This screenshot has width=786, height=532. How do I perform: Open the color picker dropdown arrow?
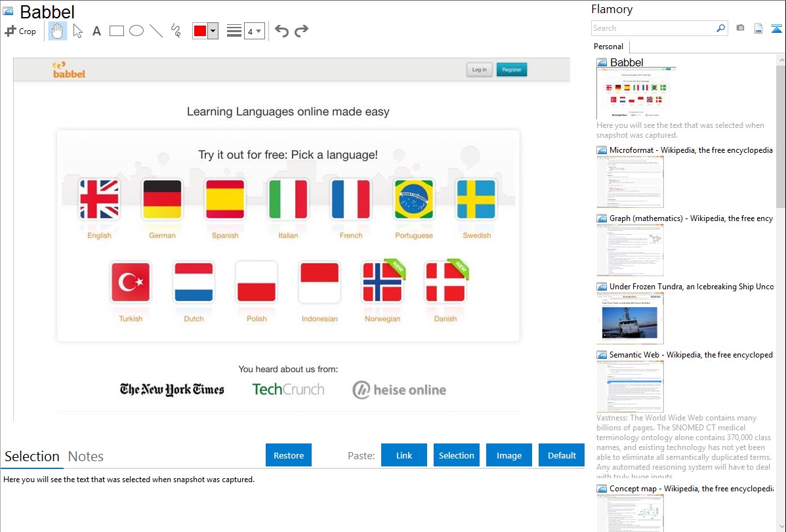click(x=213, y=31)
